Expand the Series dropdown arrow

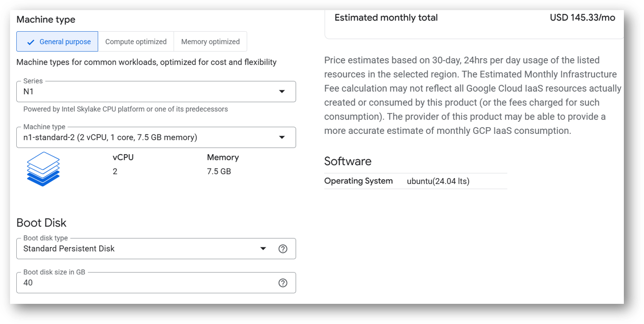click(282, 92)
